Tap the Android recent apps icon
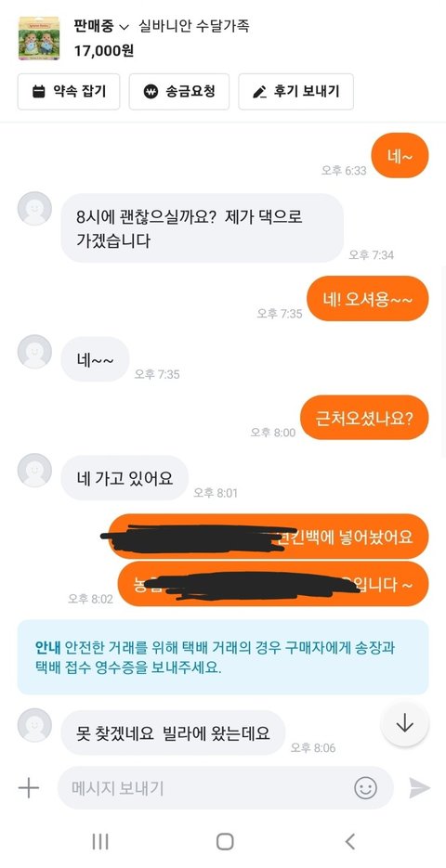Screen dimensions: 446x868 coord(99,841)
